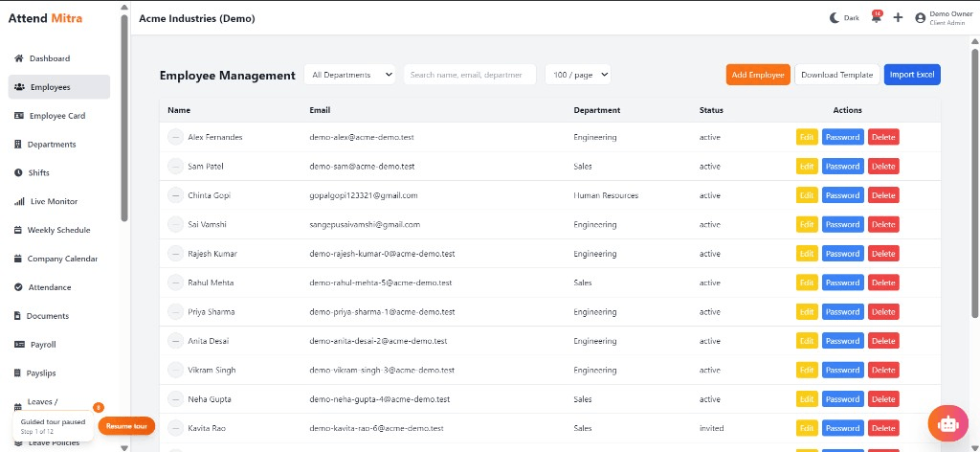Open the 100 / page dropdown
The image size is (980, 452).
(577, 75)
